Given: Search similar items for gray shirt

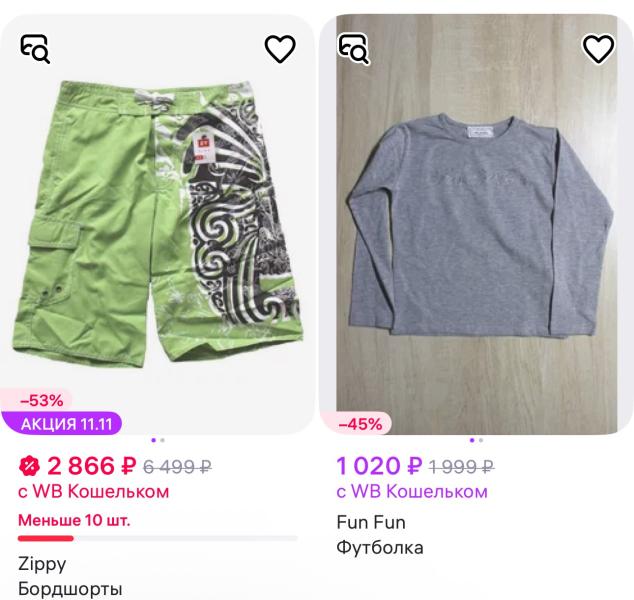Looking at the screenshot, I should click(x=353, y=47).
